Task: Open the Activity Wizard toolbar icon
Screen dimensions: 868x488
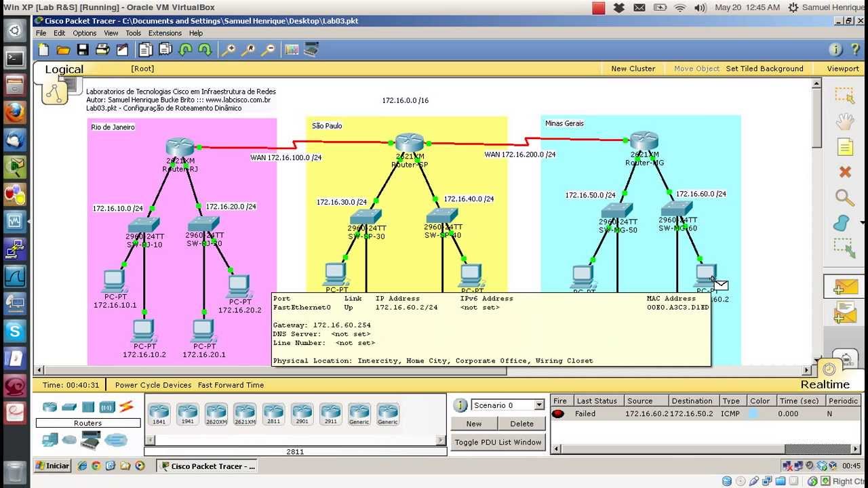Action: pos(122,49)
